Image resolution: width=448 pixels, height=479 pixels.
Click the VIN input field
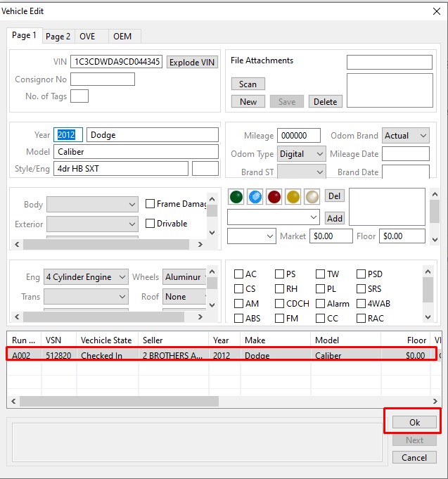(x=117, y=62)
